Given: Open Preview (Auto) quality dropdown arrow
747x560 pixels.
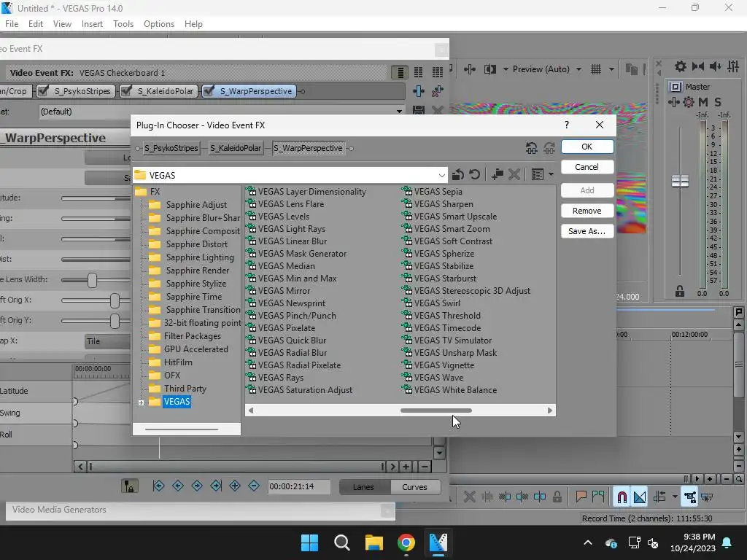Looking at the screenshot, I should point(578,69).
